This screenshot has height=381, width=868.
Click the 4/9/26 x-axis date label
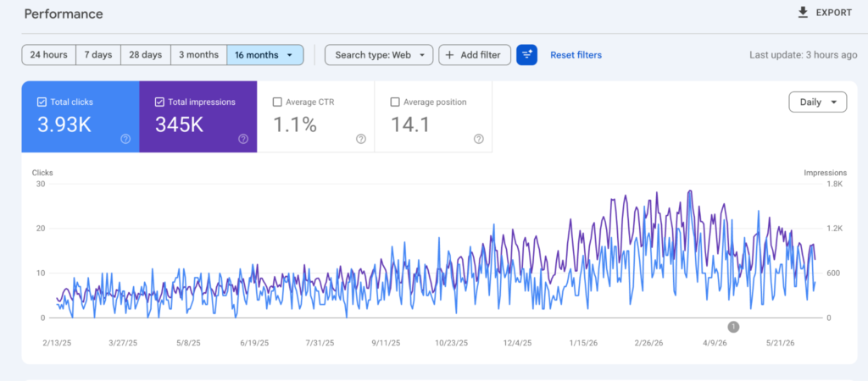point(715,343)
